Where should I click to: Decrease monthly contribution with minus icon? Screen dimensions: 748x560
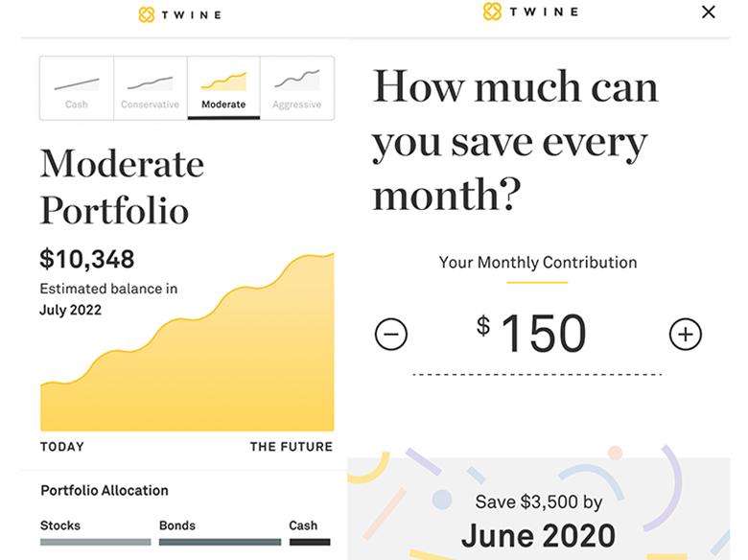coord(390,334)
